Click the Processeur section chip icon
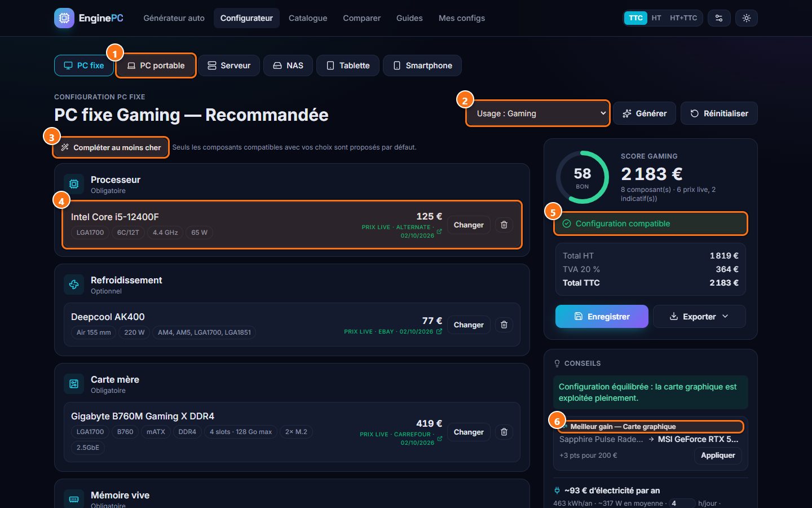812x508 pixels. point(74,184)
